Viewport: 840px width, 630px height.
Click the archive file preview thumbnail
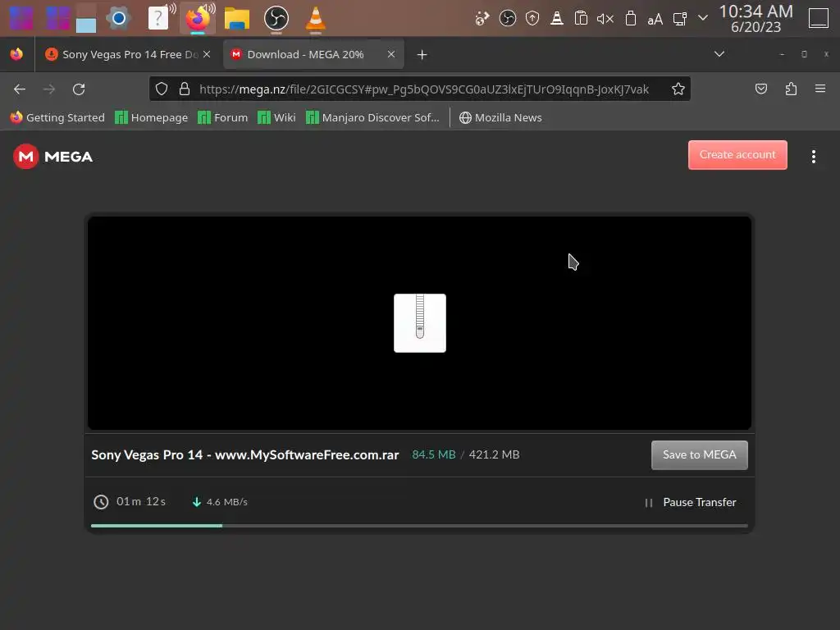[419, 323]
